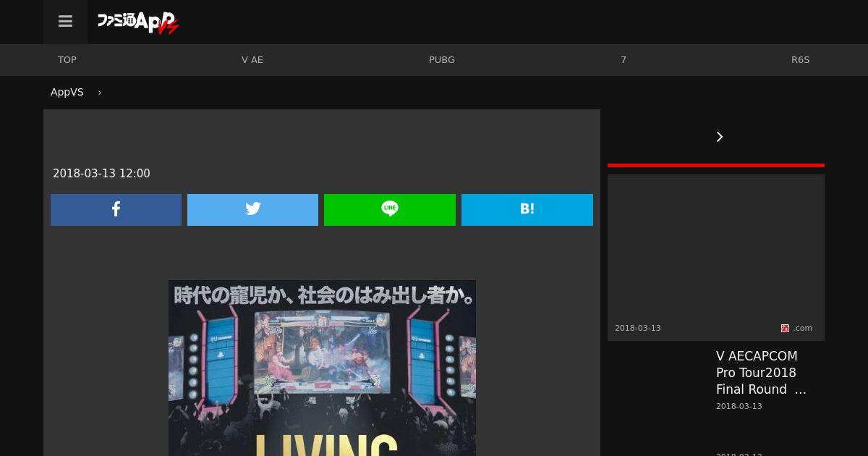
Task: Open the CAPCOM Pro Tour2018 Final Round article
Action: (x=761, y=373)
